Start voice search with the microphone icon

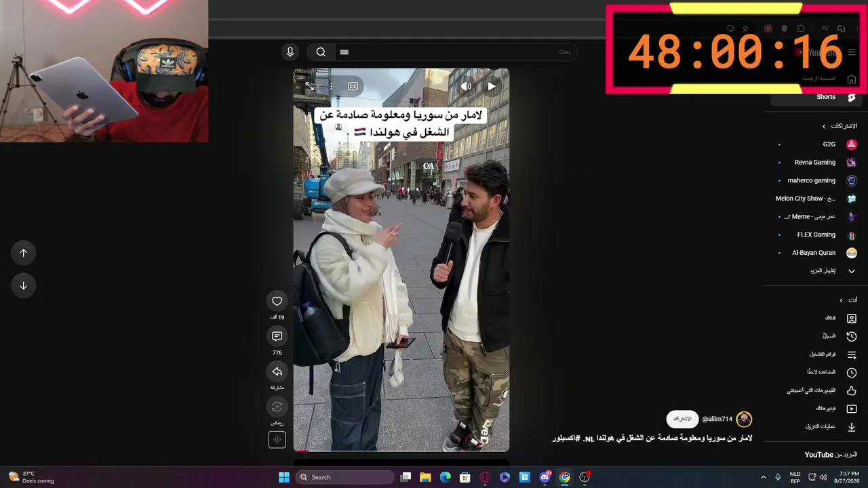coord(290,52)
